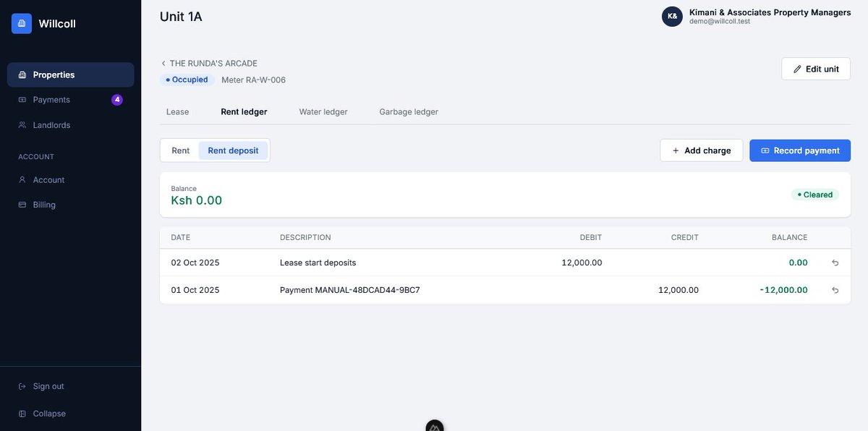
Task: Click the 02 Oct 2025 date cell
Action: (x=195, y=263)
